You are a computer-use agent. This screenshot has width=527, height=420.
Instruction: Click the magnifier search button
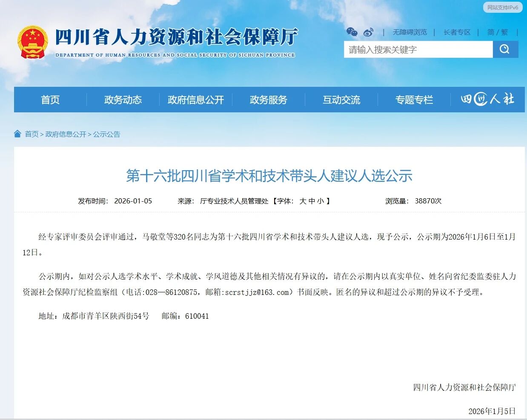point(505,49)
